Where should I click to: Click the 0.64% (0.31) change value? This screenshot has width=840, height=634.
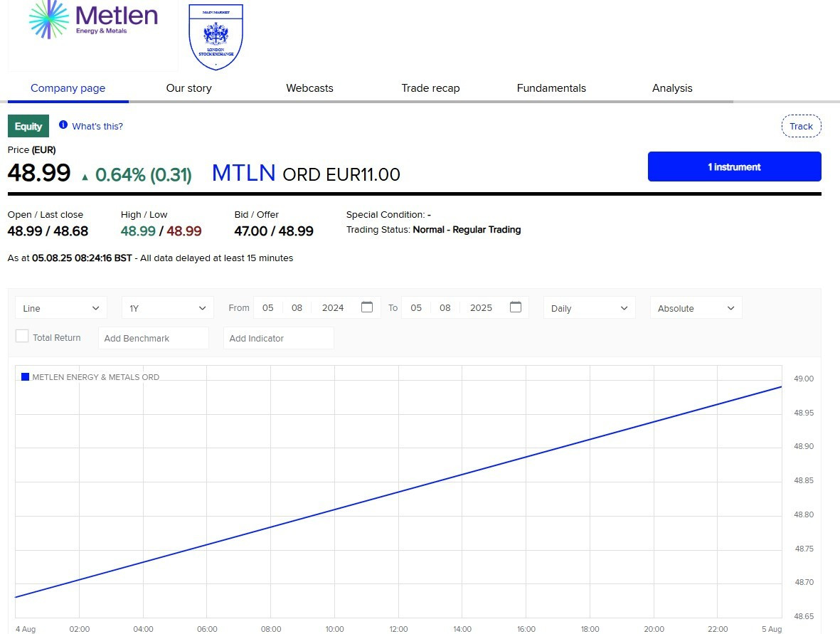tap(143, 175)
